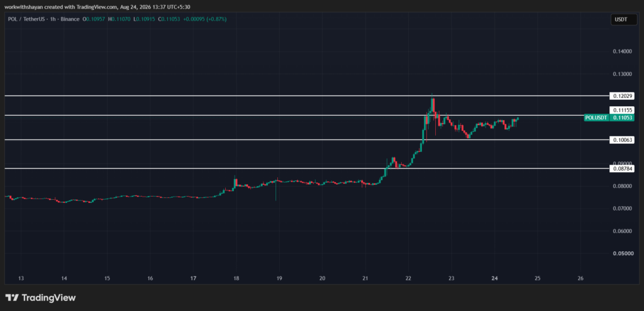
Task: Click the date label 19 on time axis
Action: point(279,278)
